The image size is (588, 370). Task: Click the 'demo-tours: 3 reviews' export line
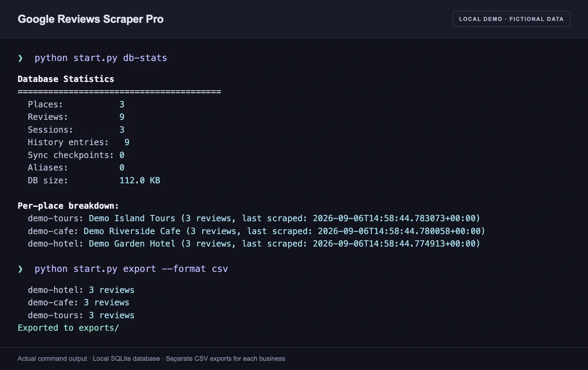point(81,315)
